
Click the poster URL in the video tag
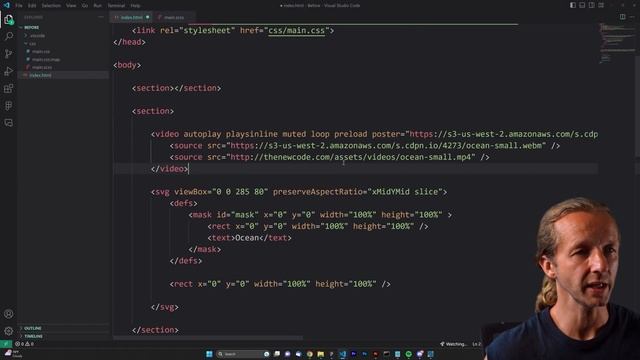pyautogui.click(x=504, y=134)
